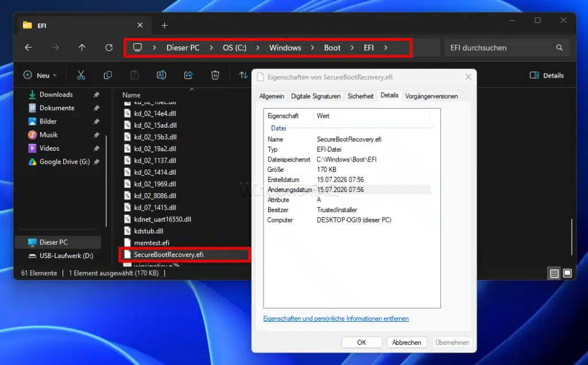588x365 pixels.
Task: Close the EFI tab
Action: click(140, 25)
